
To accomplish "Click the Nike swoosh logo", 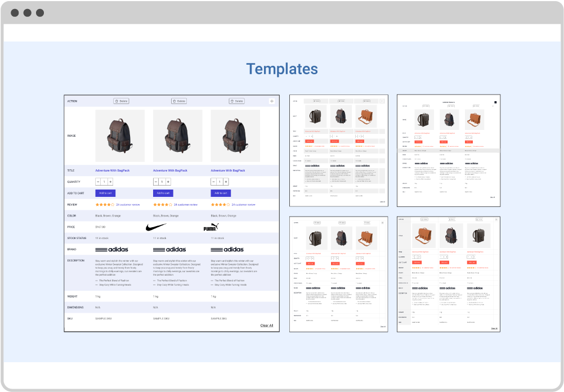I will pyautogui.click(x=156, y=227).
